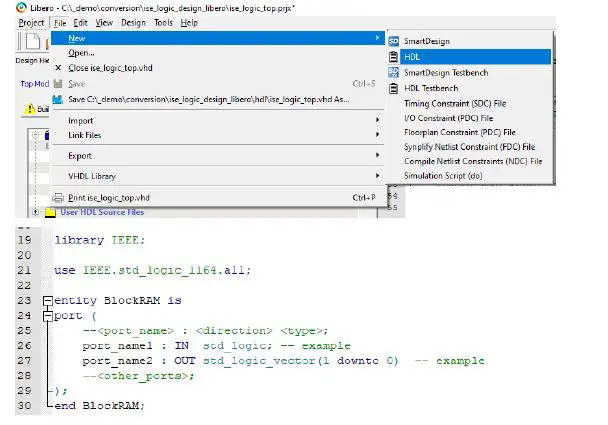Choose SmartDesign Testbench option

click(x=470, y=73)
